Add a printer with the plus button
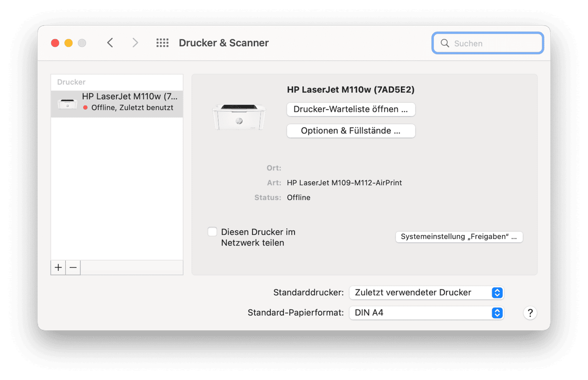 59,267
